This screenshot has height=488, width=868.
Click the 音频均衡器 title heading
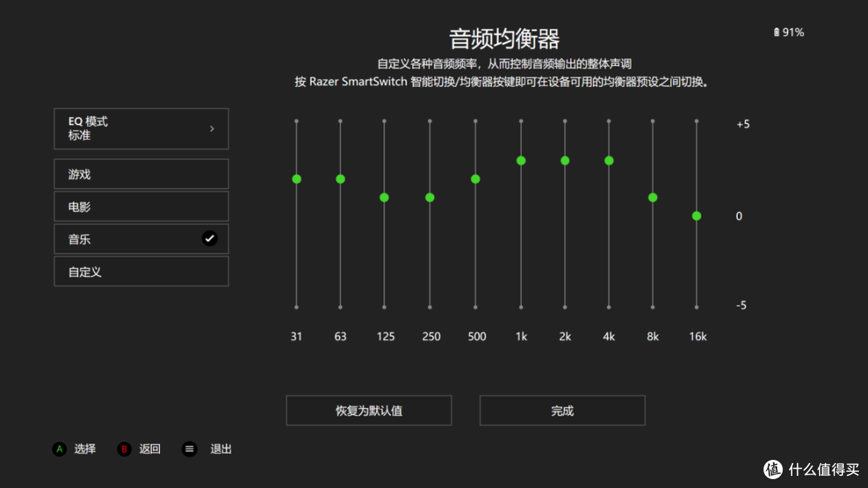[x=503, y=39]
